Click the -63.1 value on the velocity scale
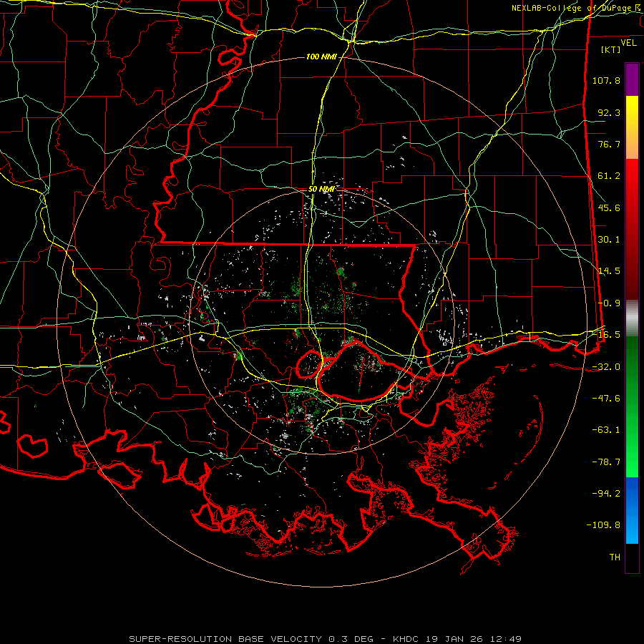 (606, 430)
